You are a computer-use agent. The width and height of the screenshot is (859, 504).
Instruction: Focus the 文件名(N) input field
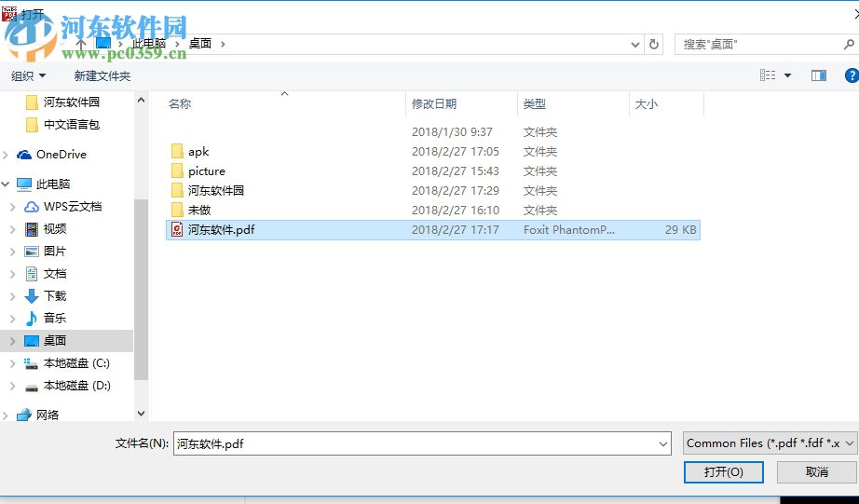click(415, 443)
